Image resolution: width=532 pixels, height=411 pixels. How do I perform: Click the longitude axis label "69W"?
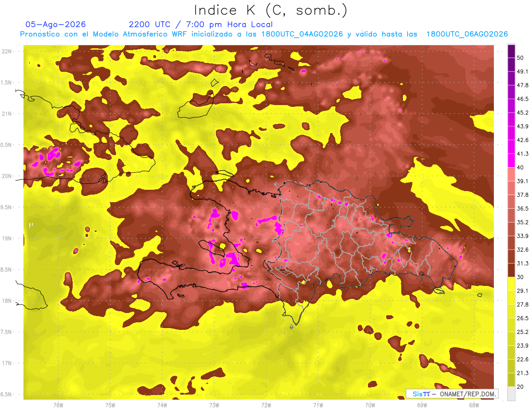(x=422, y=405)
